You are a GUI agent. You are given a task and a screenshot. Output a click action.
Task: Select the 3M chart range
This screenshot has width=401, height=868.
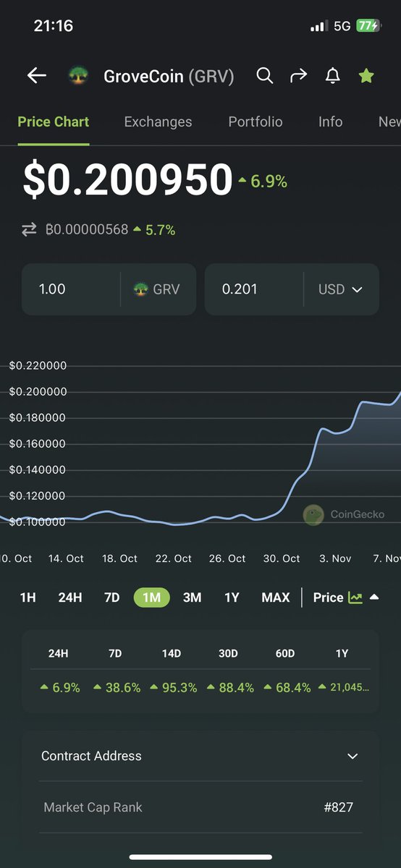(x=192, y=597)
